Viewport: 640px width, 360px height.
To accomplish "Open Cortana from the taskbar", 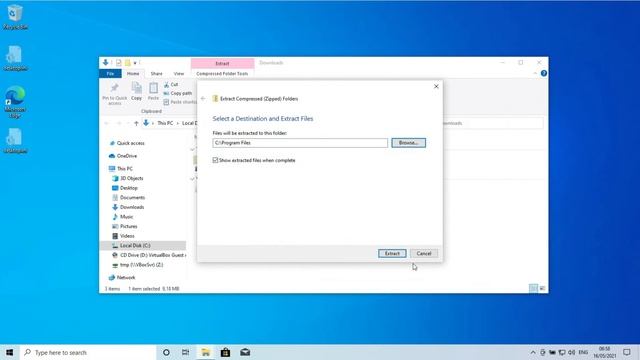I will 166,352.
